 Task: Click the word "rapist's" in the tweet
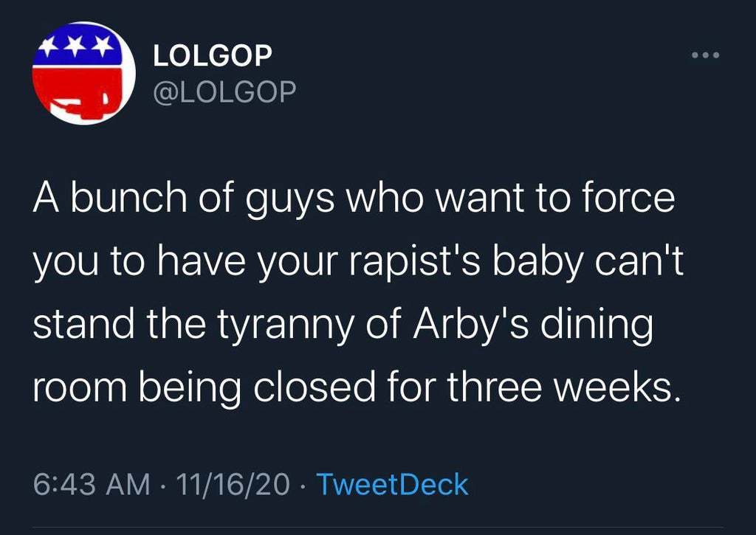pos(416,263)
